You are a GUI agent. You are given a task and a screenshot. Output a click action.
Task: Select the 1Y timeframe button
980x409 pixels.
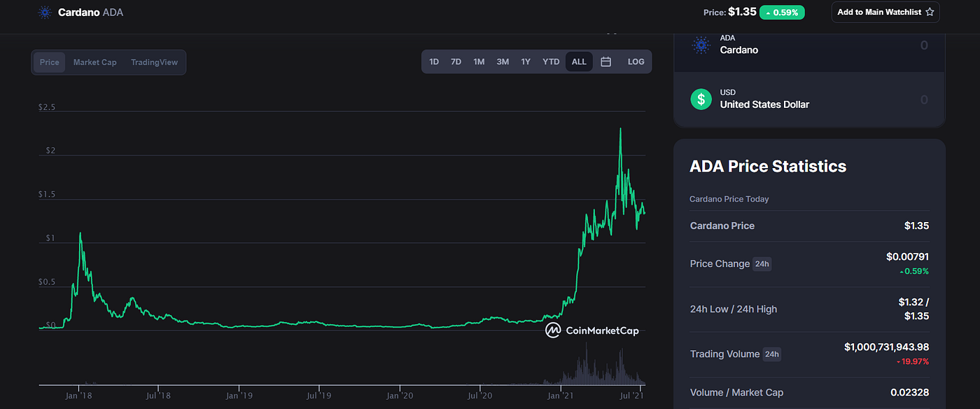click(x=526, y=62)
